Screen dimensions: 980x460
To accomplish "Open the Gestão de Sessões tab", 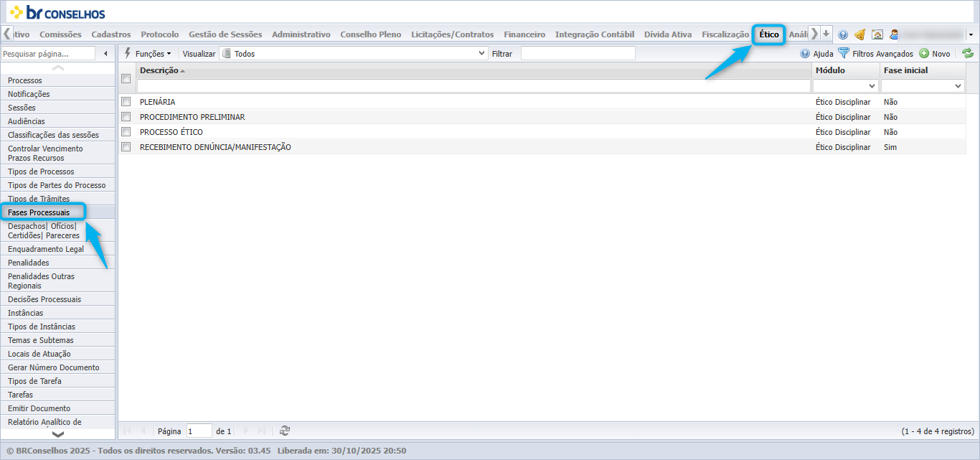I will pyautogui.click(x=225, y=34).
